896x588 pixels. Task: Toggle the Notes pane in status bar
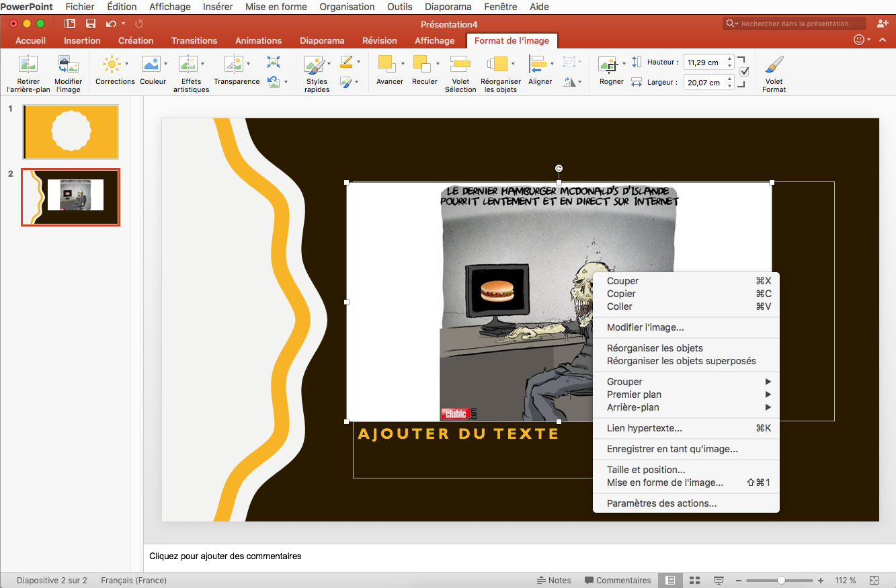554,580
